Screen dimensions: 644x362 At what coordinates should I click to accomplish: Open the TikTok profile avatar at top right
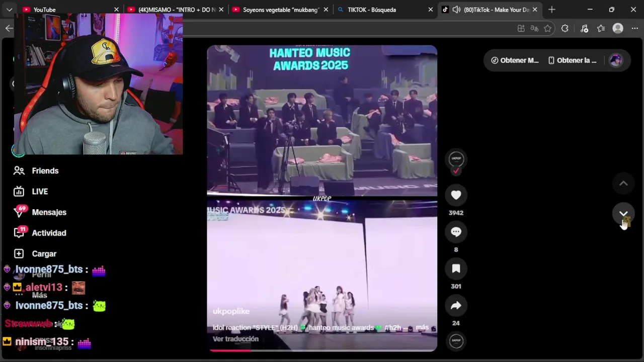(616, 60)
